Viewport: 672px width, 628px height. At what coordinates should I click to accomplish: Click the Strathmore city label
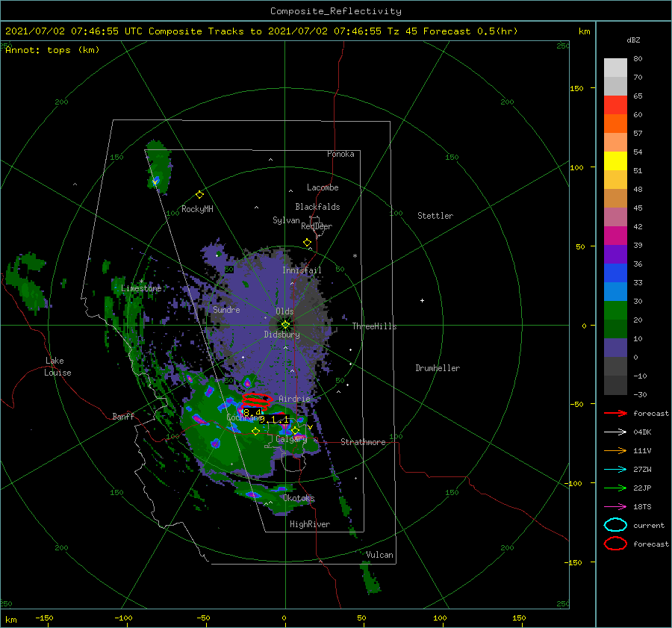[x=363, y=442]
